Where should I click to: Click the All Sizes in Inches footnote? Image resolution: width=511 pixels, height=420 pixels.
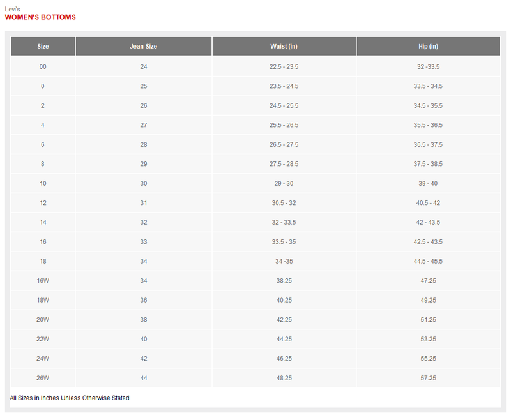70,398
